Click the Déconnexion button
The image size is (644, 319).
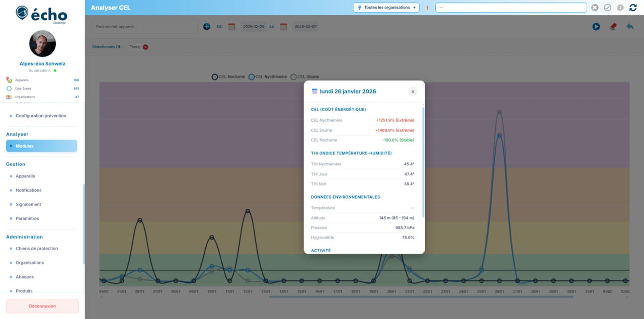42,306
